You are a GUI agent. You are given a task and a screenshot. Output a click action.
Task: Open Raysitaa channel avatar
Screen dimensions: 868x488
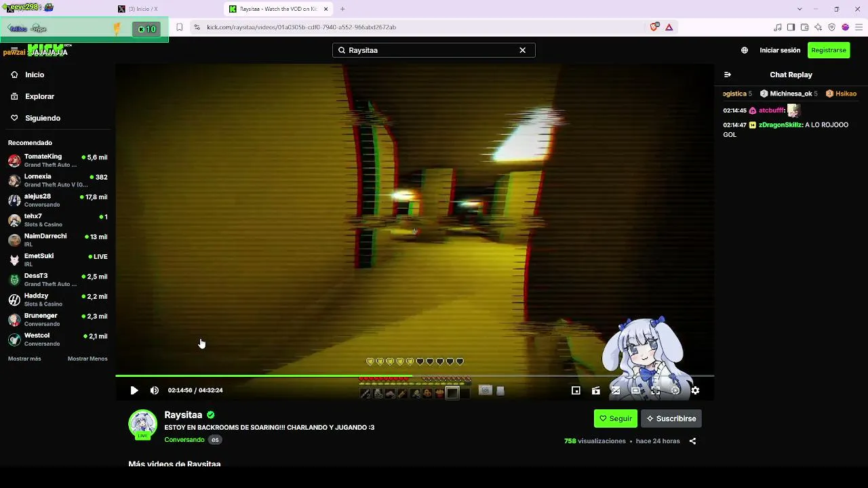click(142, 424)
